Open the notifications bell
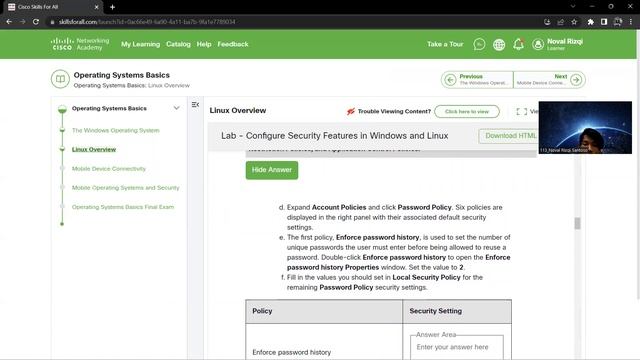This screenshot has height=360, width=640. 518,44
